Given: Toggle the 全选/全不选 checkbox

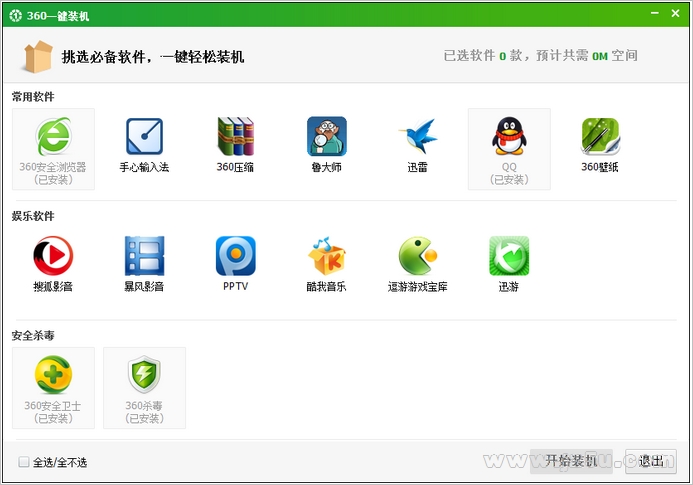Looking at the screenshot, I should 24,462.
